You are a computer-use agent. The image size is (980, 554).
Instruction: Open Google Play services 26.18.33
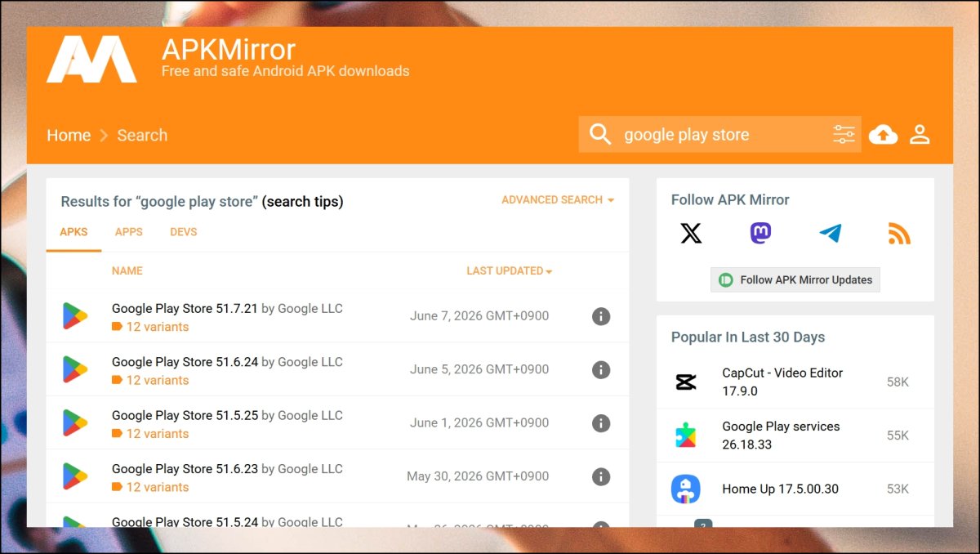pos(781,436)
